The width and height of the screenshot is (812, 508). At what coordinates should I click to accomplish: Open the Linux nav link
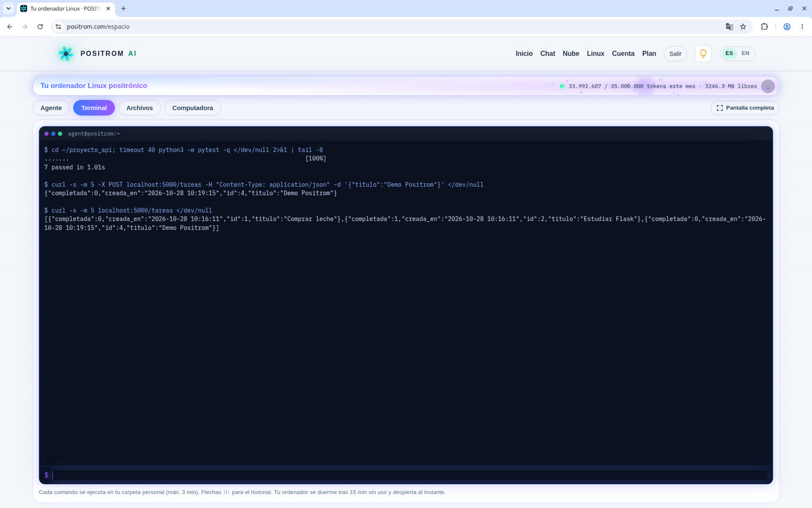pyautogui.click(x=596, y=53)
